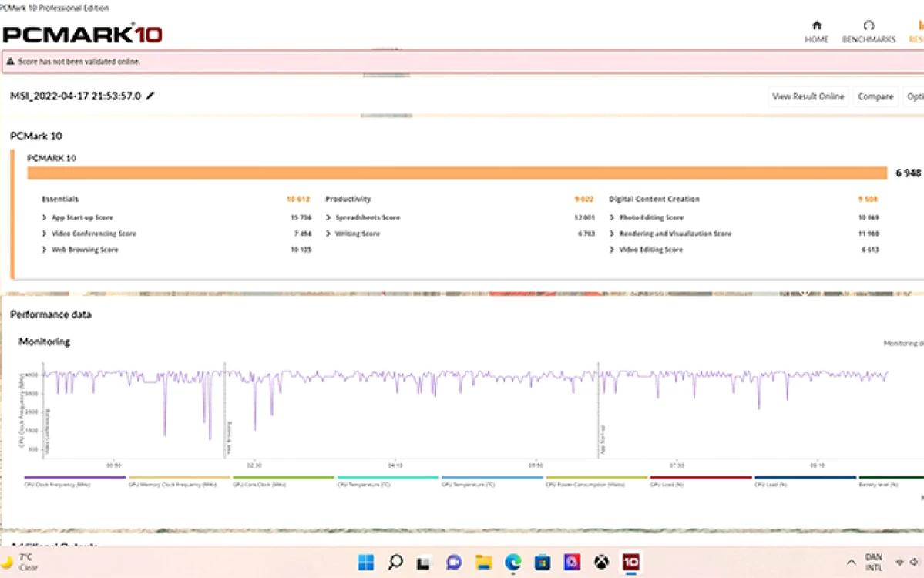
Task: Open Microsoft Store from taskbar
Action: (x=542, y=562)
